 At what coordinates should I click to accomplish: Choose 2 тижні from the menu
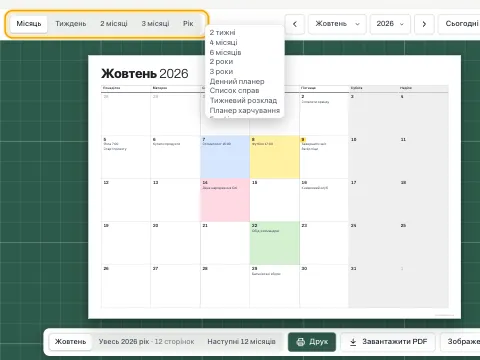pos(222,33)
